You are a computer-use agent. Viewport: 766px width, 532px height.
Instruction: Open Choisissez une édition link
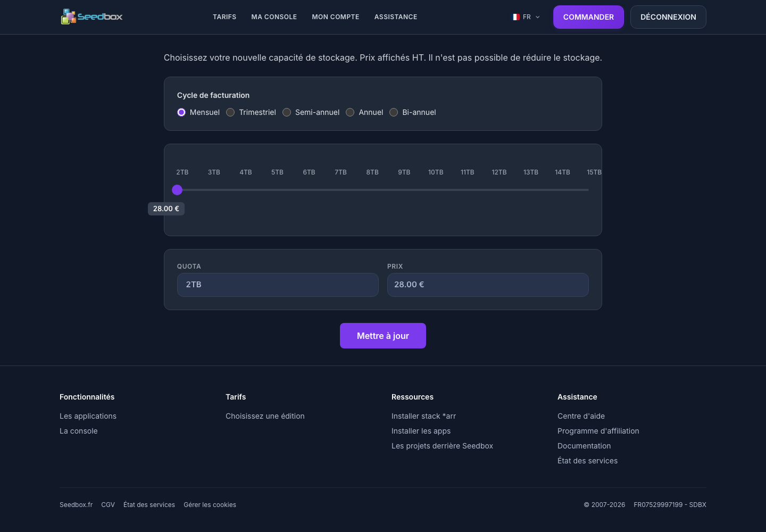click(x=265, y=416)
